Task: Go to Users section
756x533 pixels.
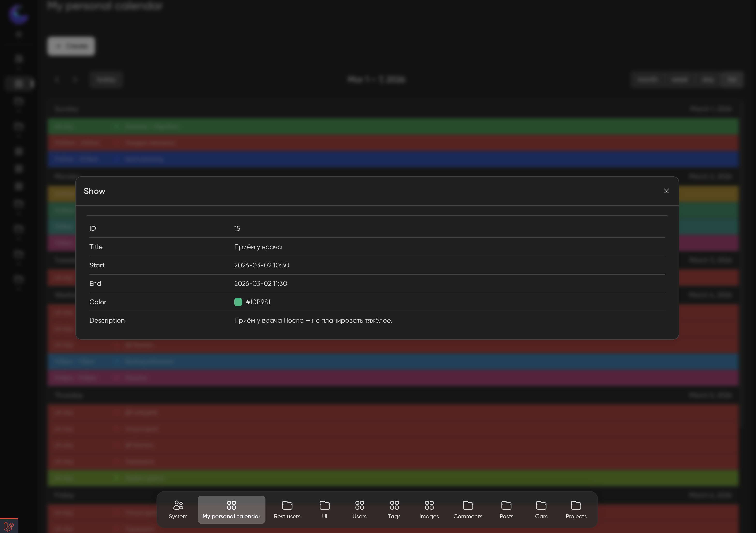Action: (359, 509)
